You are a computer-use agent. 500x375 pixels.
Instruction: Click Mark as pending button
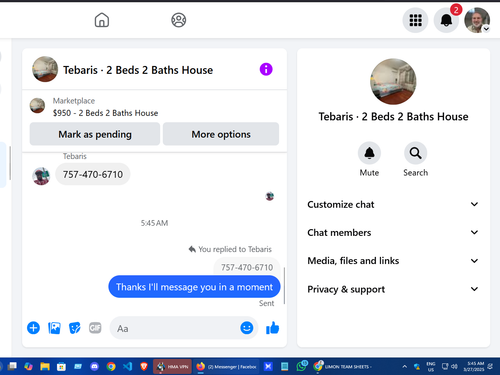pos(95,134)
